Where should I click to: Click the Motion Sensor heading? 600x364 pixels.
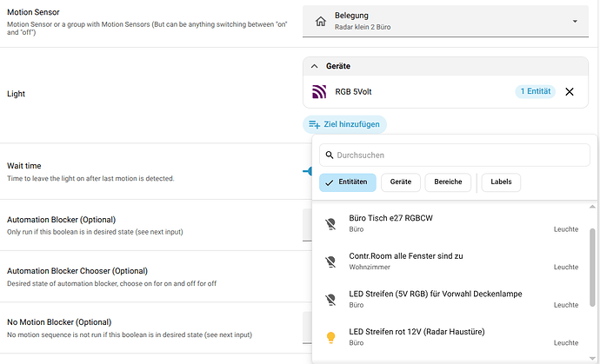tap(33, 12)
